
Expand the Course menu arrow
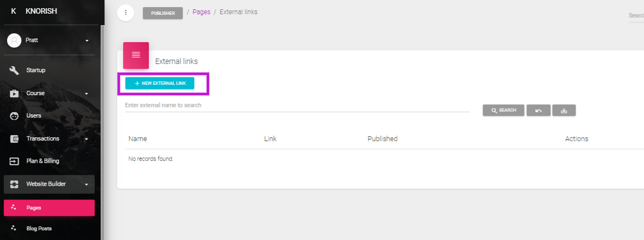(86, 93)
